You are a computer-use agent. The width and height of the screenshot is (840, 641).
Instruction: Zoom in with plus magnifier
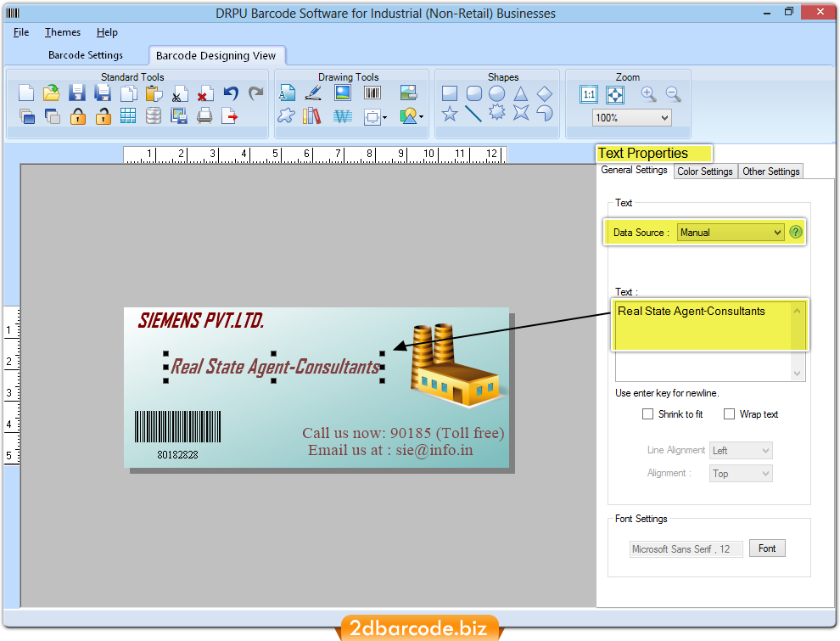click(x=648, y=94)
